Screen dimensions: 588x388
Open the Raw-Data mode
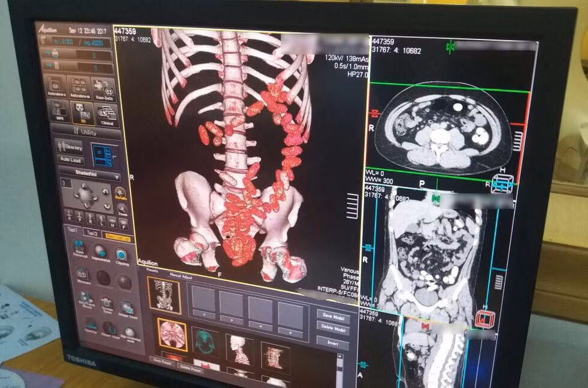(x=104, y=90)
